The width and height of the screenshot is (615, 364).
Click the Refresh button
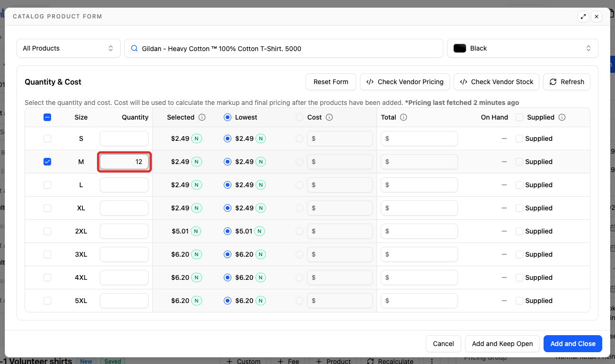click(x=567, y=82)
